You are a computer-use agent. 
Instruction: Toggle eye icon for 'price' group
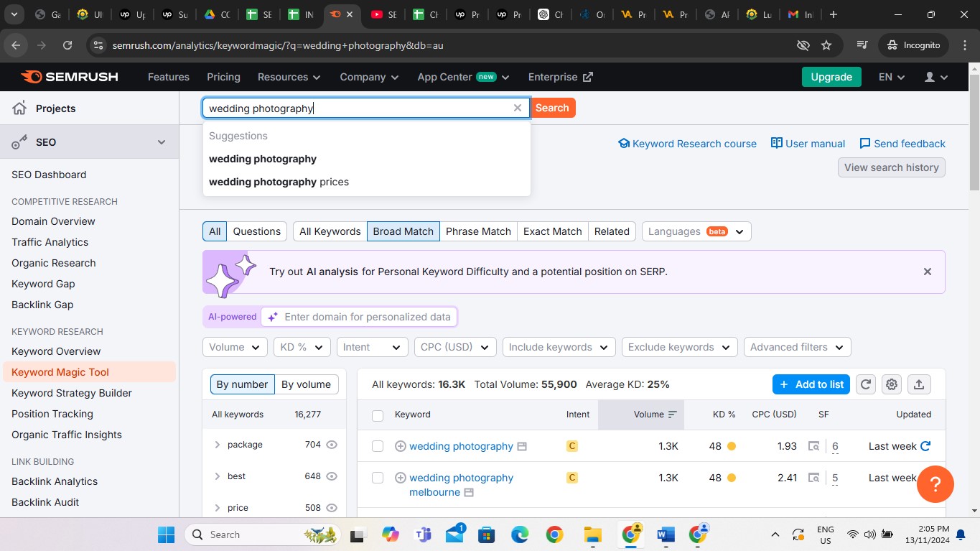[332, 508]
